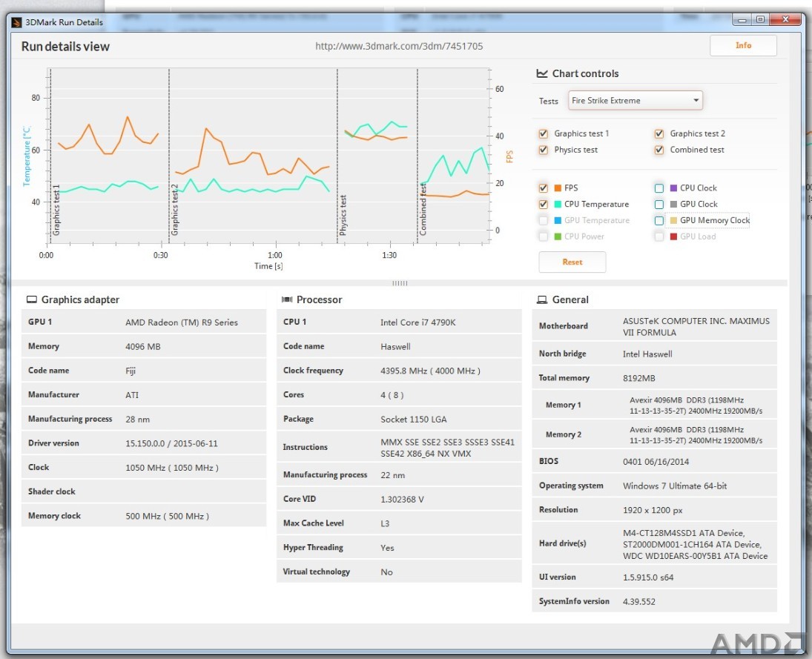This screenshot has height=659, width=812.
Task: Click the panel splitter grip handle
Action: [x=400, y=283]
